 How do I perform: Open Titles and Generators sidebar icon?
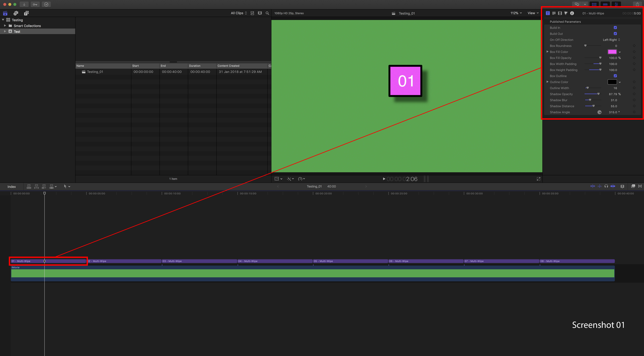click(26, 13)
